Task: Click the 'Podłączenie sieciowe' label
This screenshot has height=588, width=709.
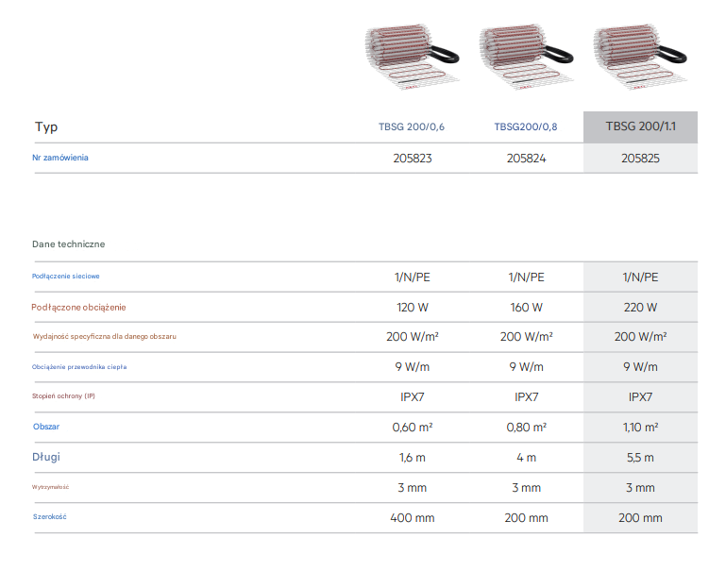Action: (65, 277)
